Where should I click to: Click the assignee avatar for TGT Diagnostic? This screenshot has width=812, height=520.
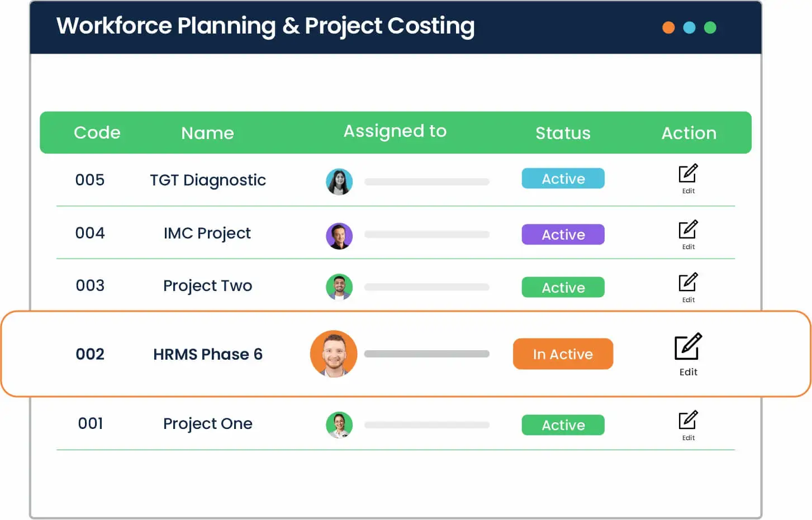(x=339, y=182)
